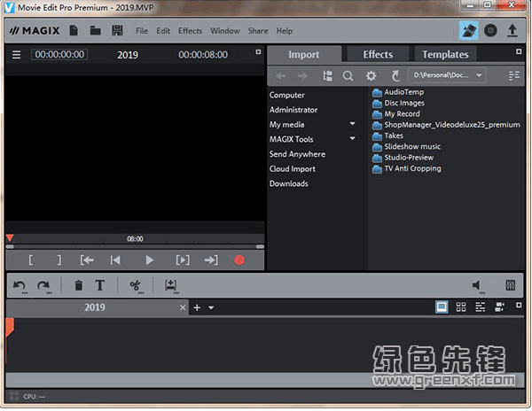
Task: Open the Window menu
Action: [225, 31]
